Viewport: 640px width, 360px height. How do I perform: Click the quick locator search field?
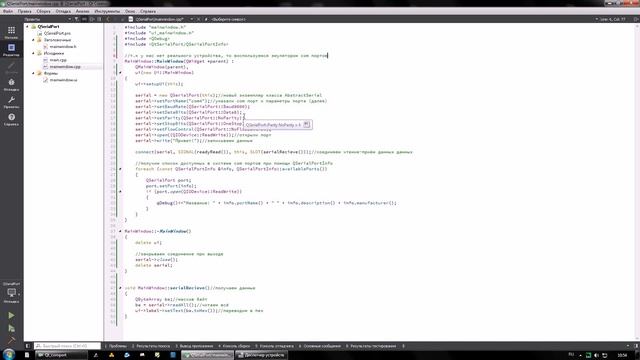67,346
